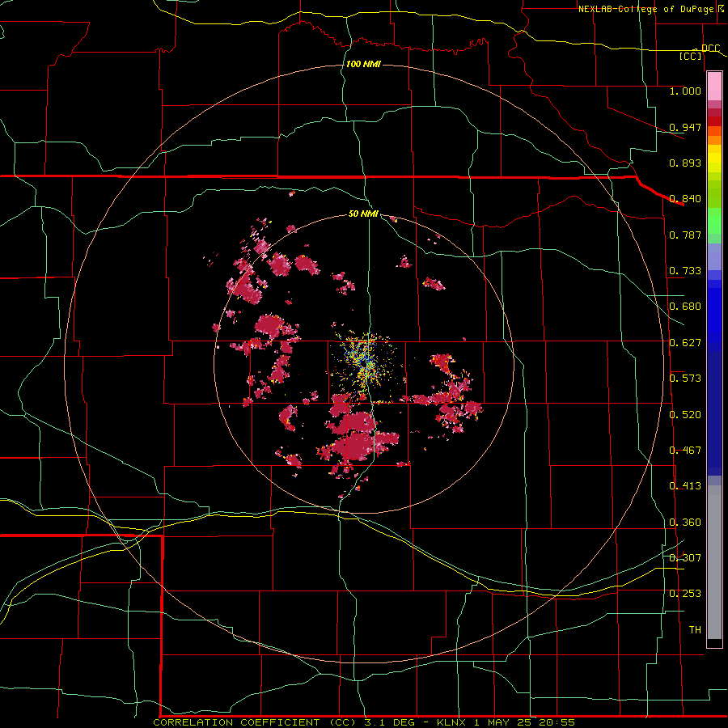
Task: Click the DCC label above the legend
Action: tap(711, 49)
